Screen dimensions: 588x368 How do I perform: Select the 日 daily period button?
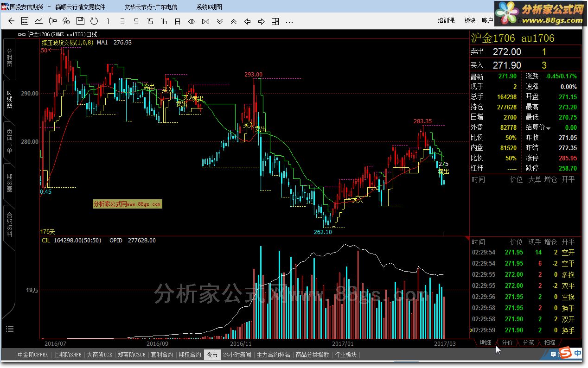click(x=178, y=21)
